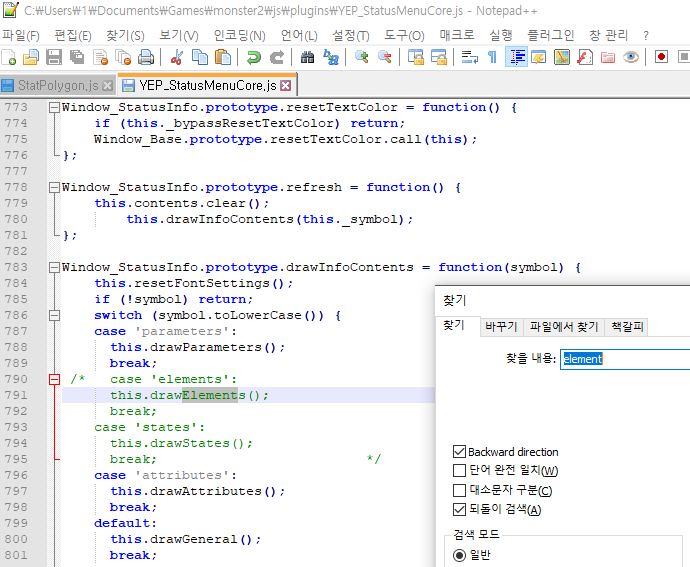Viewport: 690px width, 567px height.
Task: Collapse the switch block fold at line 786
Action: pos(54,315)
